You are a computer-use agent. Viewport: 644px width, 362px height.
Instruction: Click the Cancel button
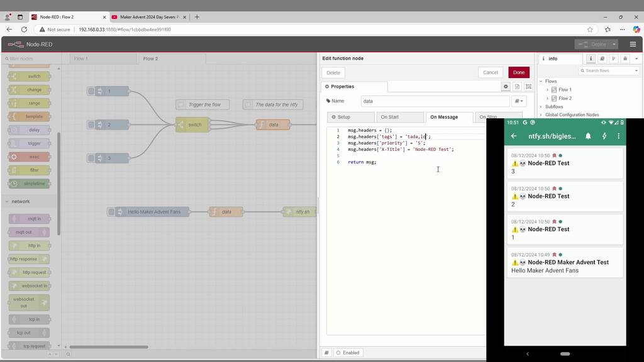click(x=491, y=73)
